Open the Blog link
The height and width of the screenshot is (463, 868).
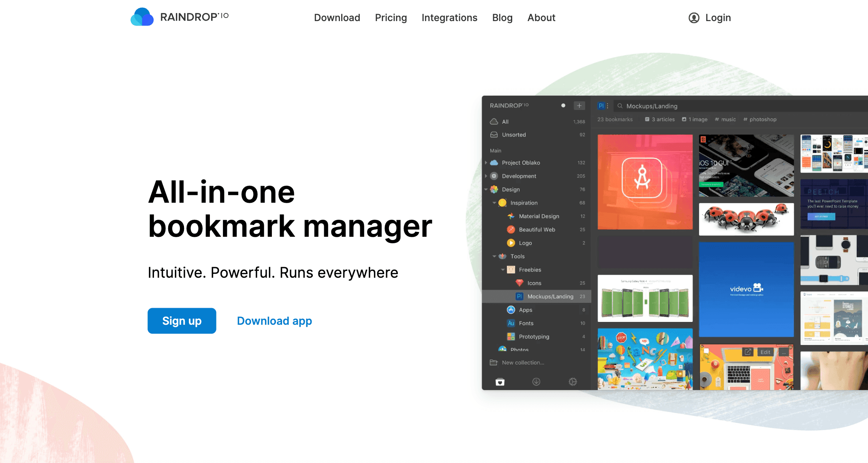(502, 18)
